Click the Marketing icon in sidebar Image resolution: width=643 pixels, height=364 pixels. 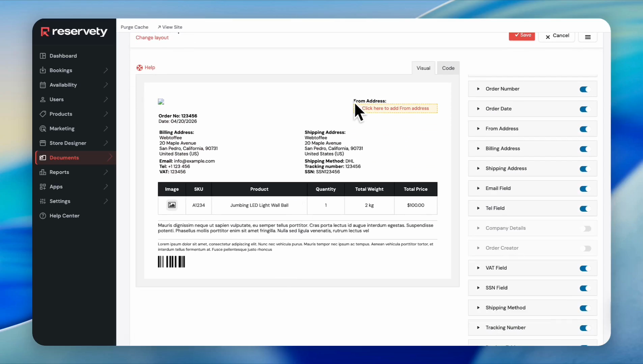[x=43, y=128]
